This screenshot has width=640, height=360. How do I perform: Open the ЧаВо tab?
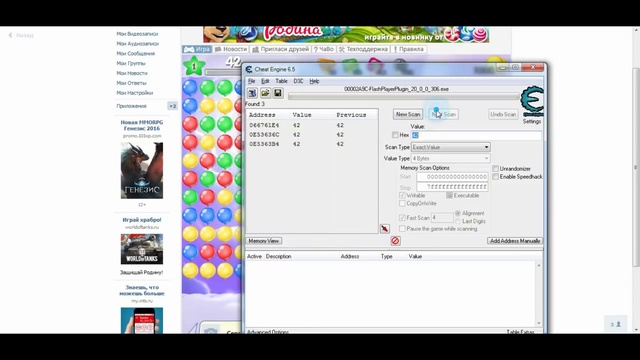[x=324, y=49]
